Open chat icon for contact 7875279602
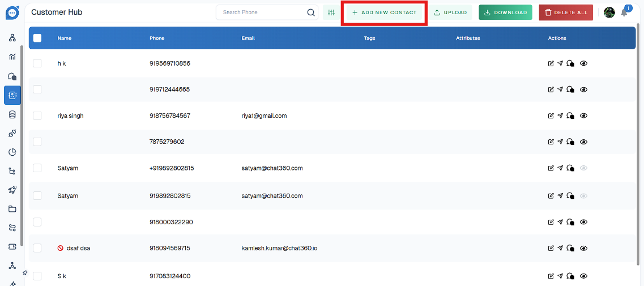This screenshot has height=286, width=644. click(x=570, y=142)
